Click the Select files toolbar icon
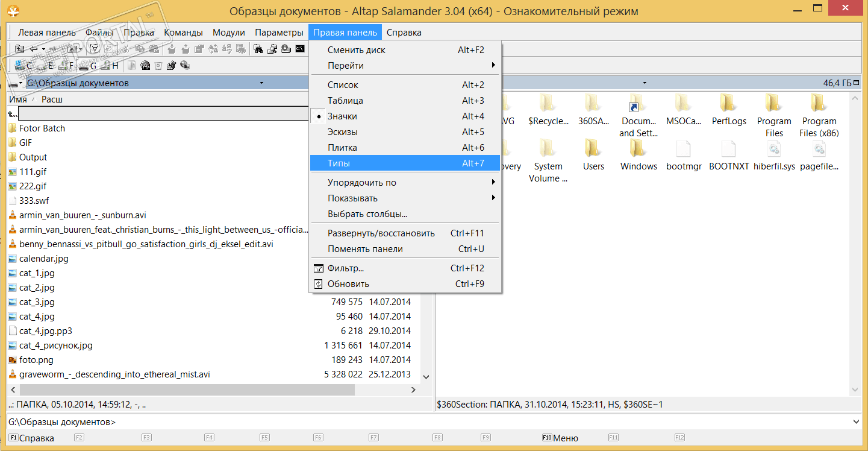 pyautogui.click(x=94, y=49)
